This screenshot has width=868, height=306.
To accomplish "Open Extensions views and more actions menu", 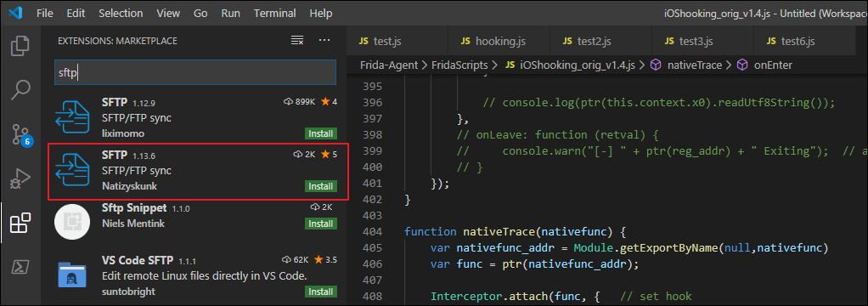I will point(324,41).
